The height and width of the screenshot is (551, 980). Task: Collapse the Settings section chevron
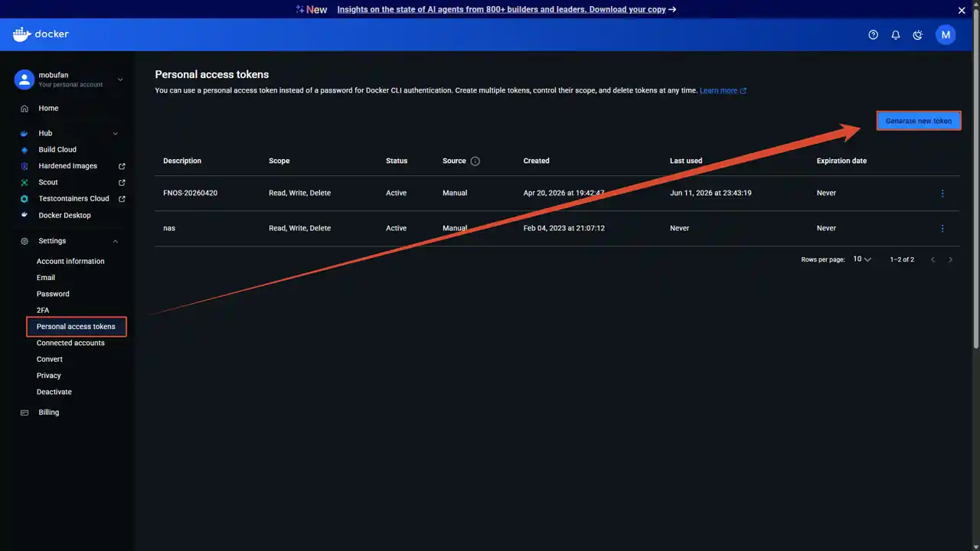(x=116, y=241)
